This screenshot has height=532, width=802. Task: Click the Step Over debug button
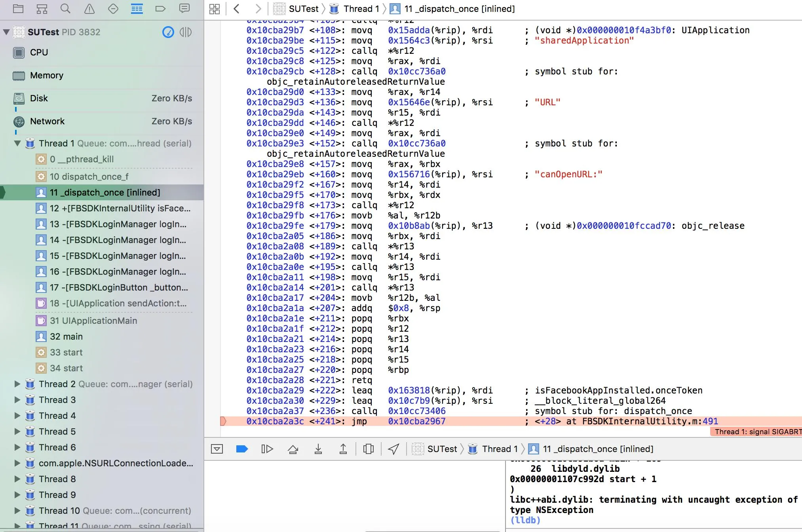point(293,449)
